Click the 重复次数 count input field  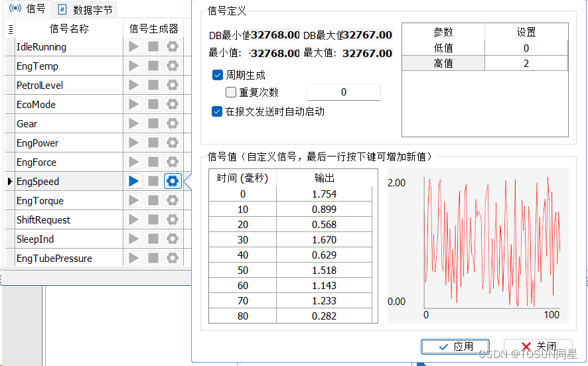pyautogui.click(x=344, y=92)
